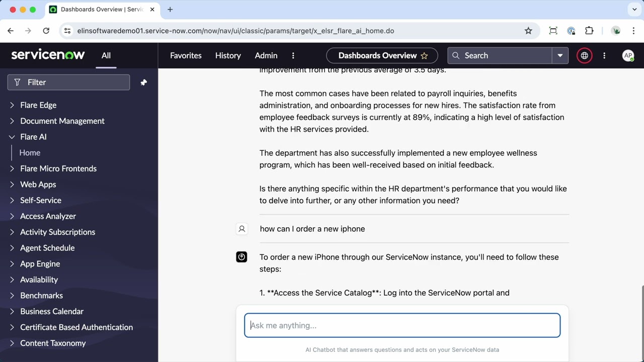Expand the Flare Edge section

(x=12, y=105)
